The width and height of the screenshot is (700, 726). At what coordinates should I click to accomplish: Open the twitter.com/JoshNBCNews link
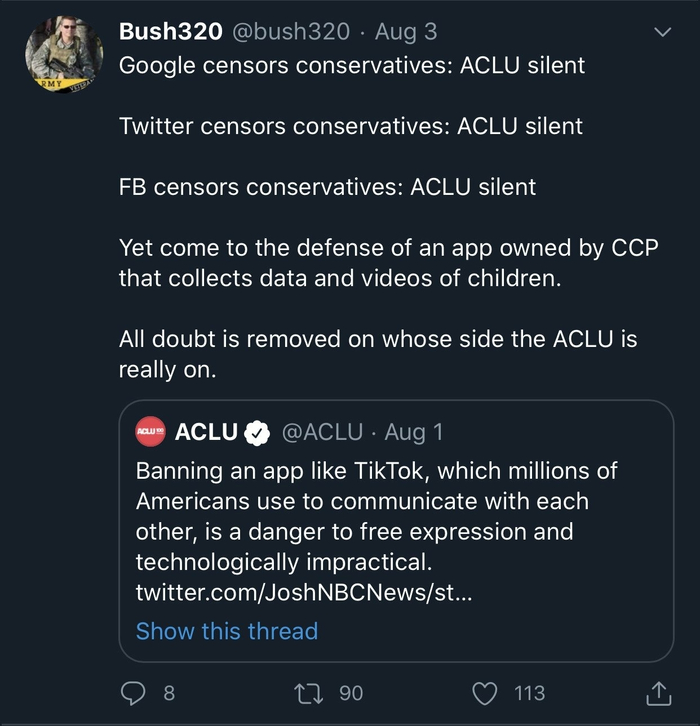coord(303,593)
